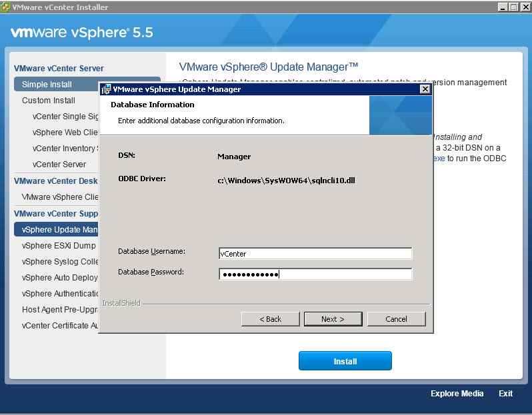Viewport: 532px width, 415px height.
Task: Click the Next button in Update Manager dialog
Action: (x=333, y=319)
